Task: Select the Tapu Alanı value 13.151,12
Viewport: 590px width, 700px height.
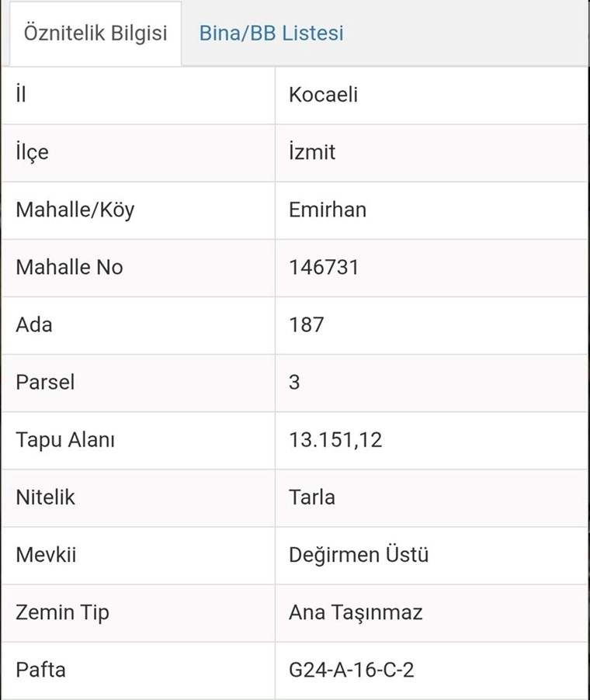Action: (x=335, y=440)
